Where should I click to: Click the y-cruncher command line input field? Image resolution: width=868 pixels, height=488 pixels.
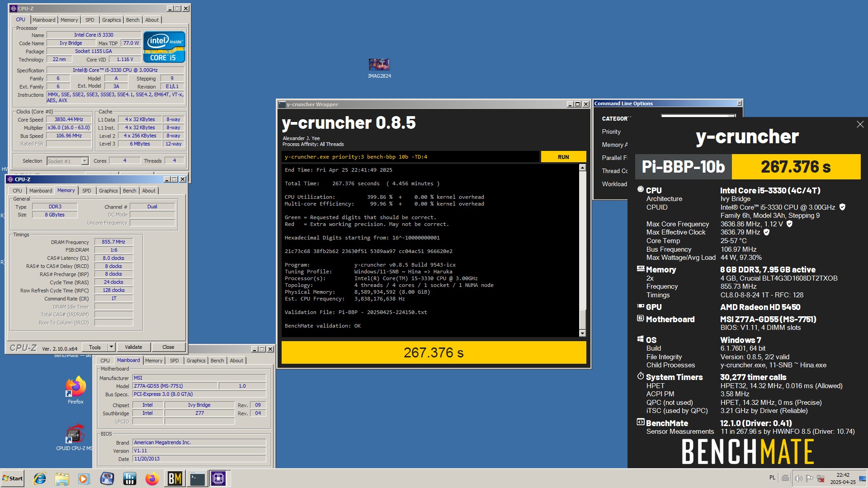point(410,157)
